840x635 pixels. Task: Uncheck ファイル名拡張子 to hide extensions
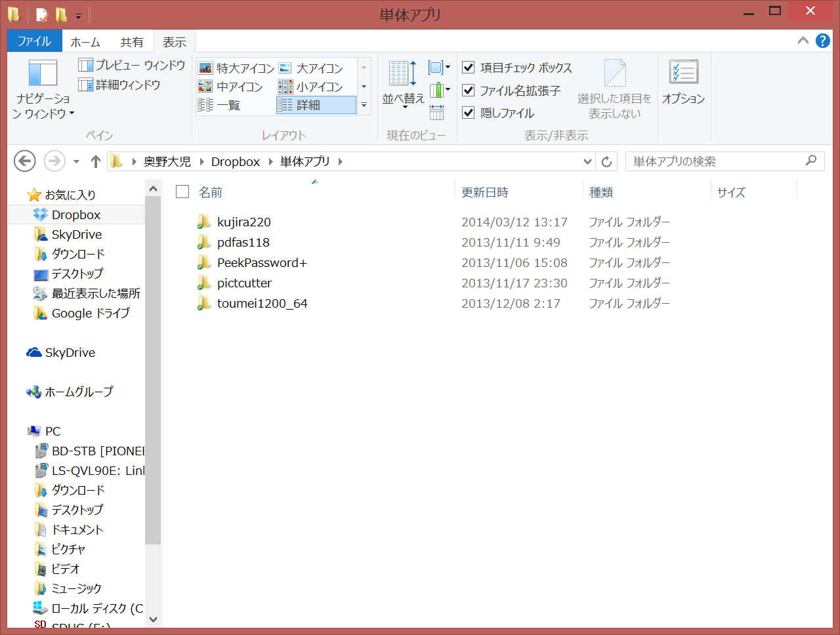(x=469, y=90)
